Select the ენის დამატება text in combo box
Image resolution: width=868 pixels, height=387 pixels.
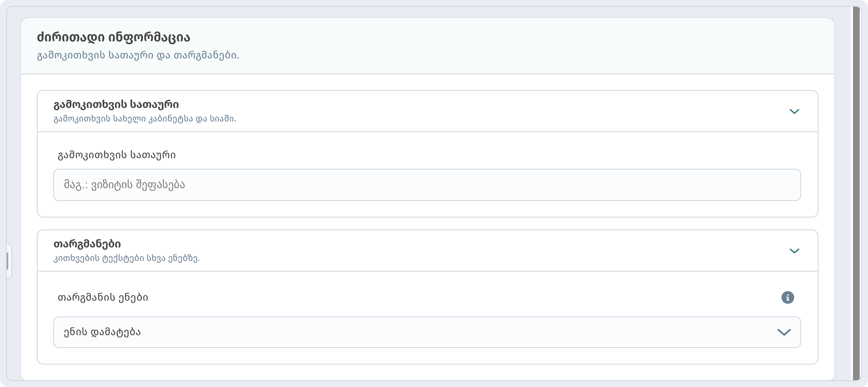102,332
